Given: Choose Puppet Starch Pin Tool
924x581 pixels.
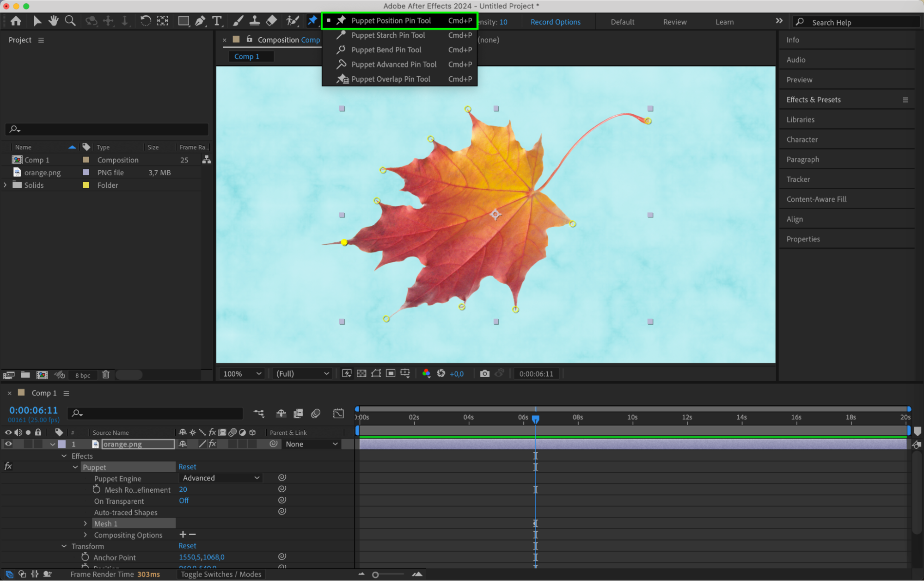Looking at the screenshot, I should click(x=388, y=35).
